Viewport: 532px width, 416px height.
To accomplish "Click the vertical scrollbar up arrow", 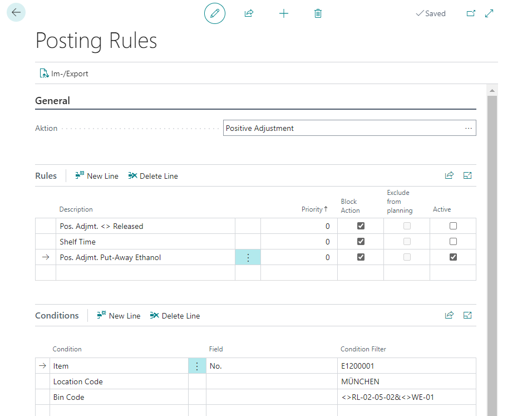I will click(492, 90).
